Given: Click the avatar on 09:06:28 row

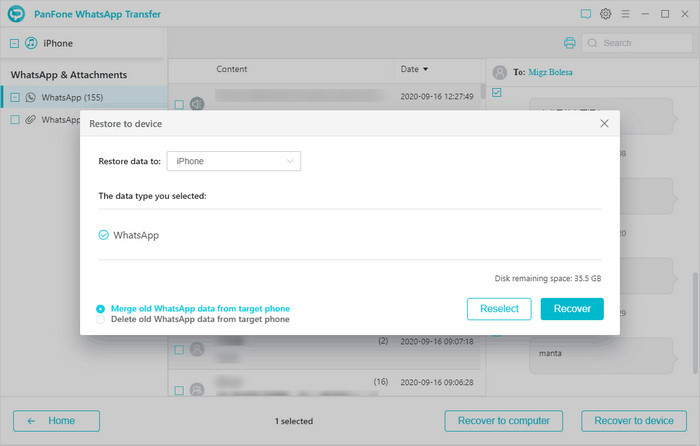Looking at the screenshot, I should pyautogui.click(x=197, y=390).
